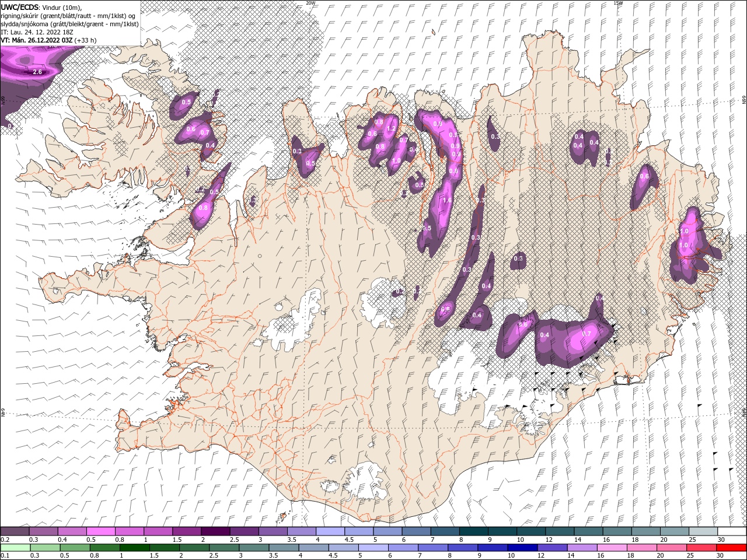Viewport: 747px width, 560px height.
Task: Click the 1.6 snowfall value on the map
Action: pyautogui.click(x=448, y=200)
